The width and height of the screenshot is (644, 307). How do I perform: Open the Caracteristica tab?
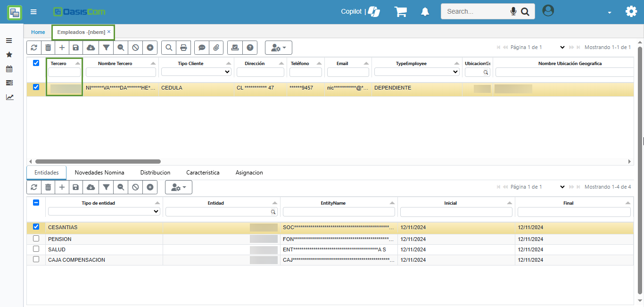(x=203, y=173)
